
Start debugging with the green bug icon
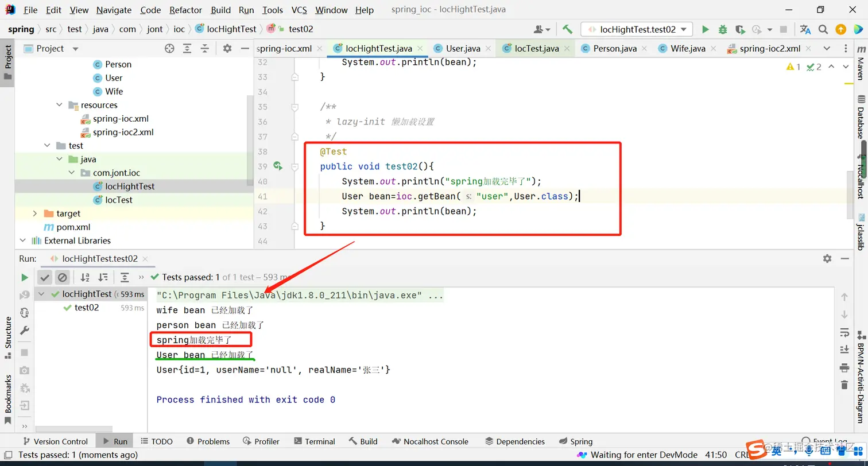[x=723, y=29]
